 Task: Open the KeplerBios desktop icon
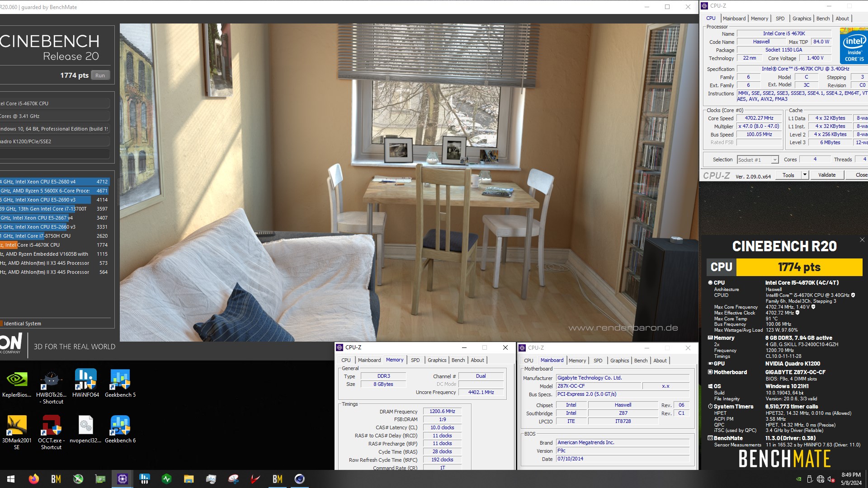[17, 383]
